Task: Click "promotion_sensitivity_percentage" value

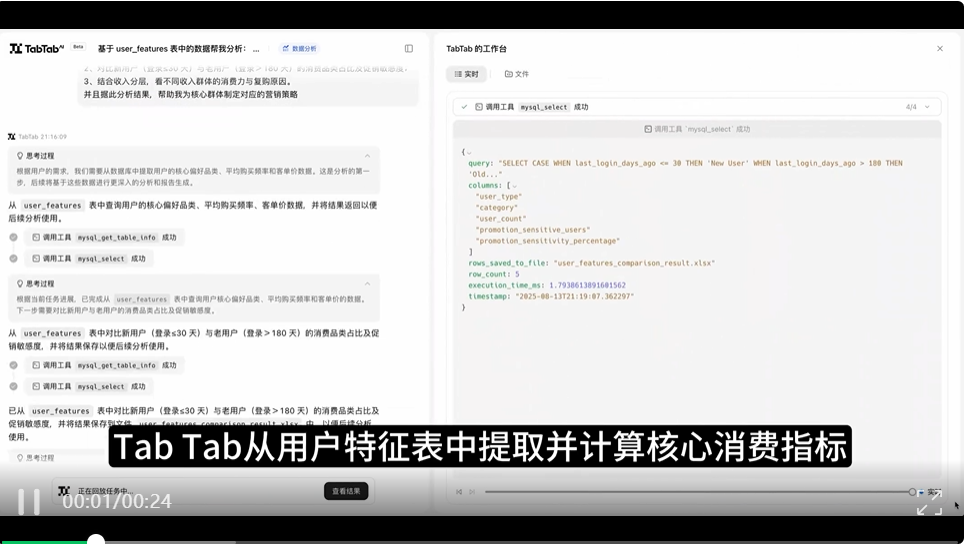Action: click(x=547, y=241)
